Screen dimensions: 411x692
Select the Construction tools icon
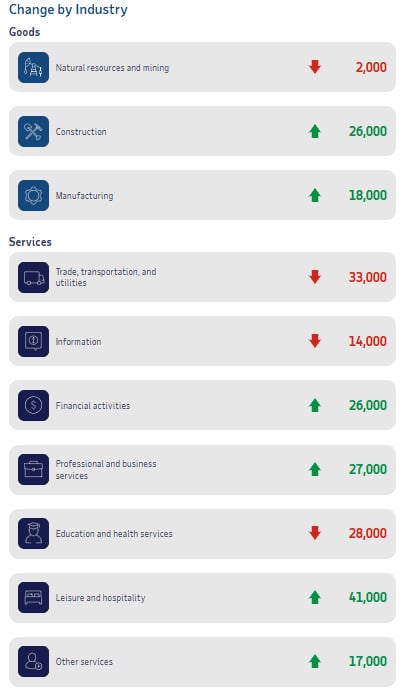pyautogui.click(x=34, y=132)
